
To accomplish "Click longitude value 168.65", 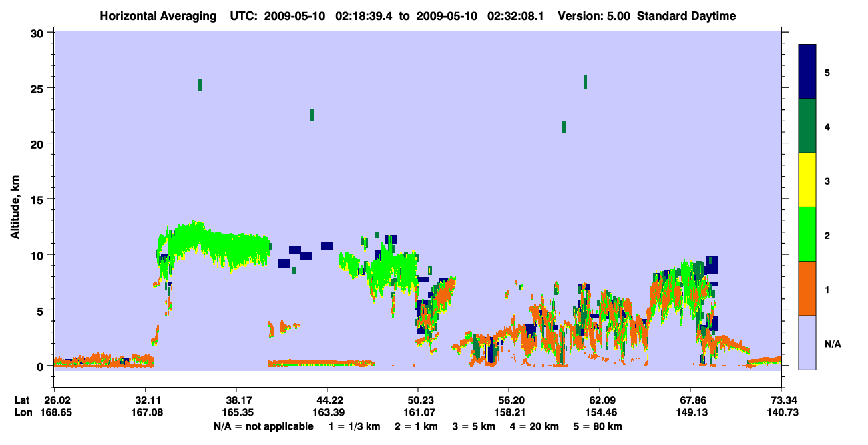I will (57, 412).
